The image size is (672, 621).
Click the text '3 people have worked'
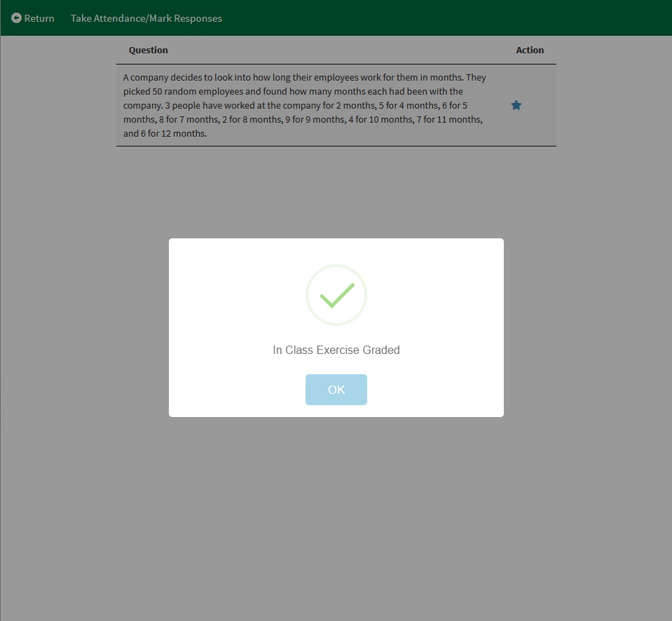[210, 105]
